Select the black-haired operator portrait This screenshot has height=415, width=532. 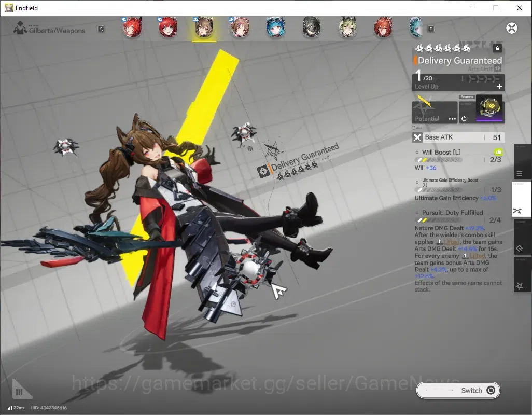click(311, 27)
